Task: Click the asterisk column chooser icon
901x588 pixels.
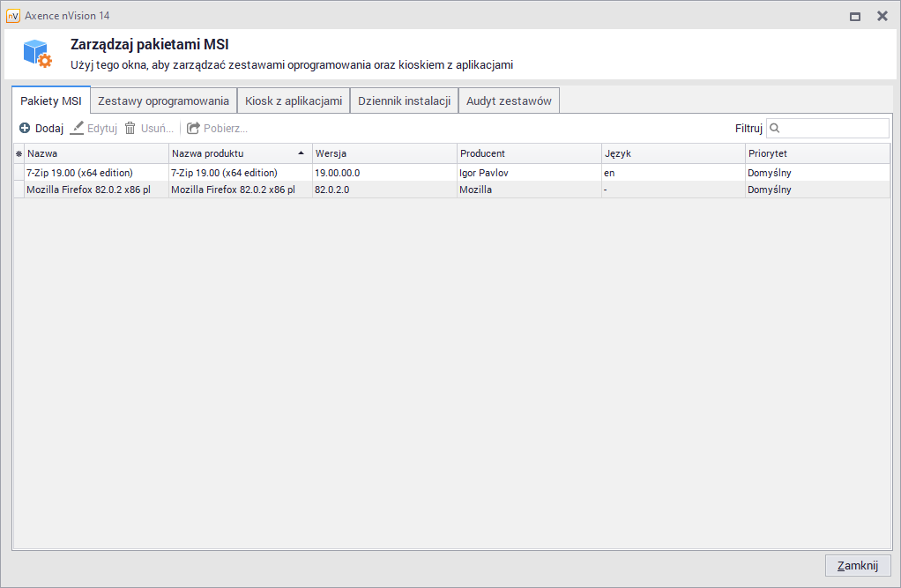Action: tap(19, 153)
